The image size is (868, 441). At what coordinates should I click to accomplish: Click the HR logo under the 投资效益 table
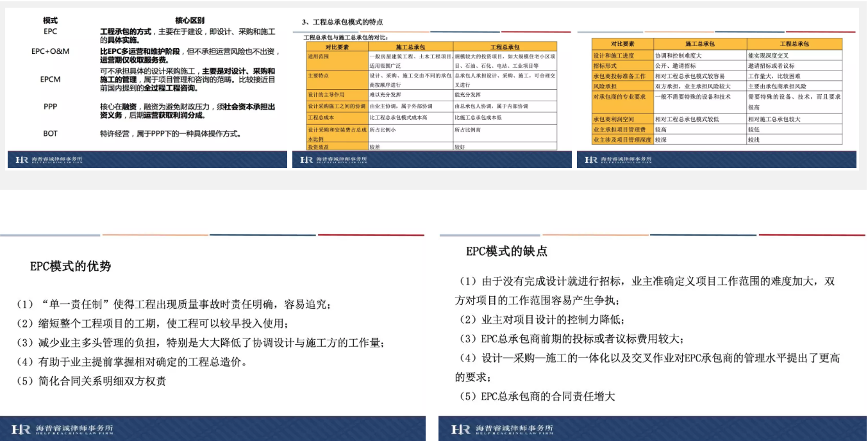coord(306,160)
